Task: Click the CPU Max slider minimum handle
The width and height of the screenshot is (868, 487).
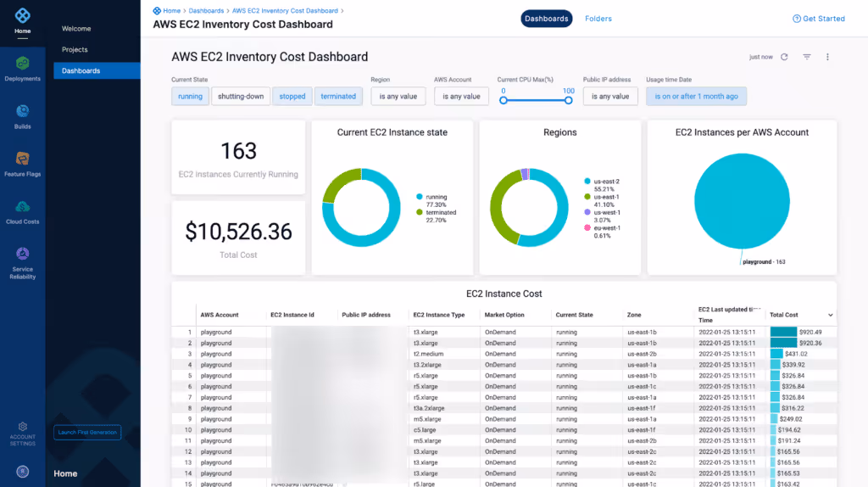Action: tap(504, 100)
